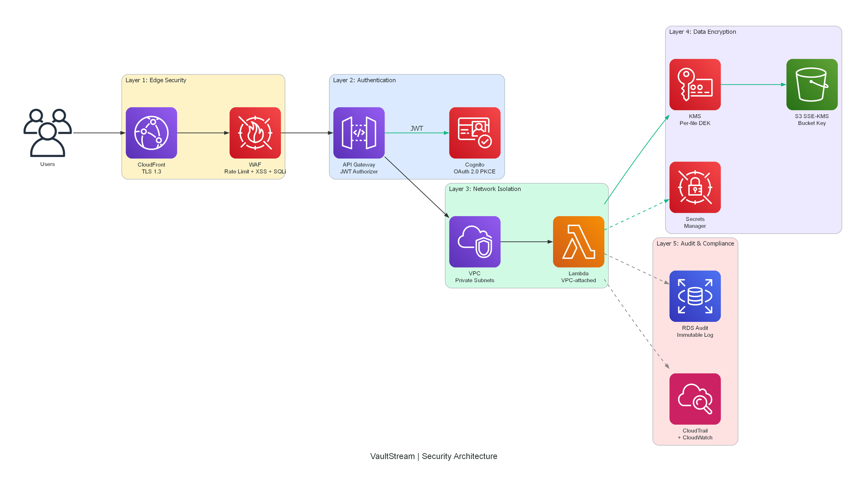Screen dimensions: 868x485
Task: Select the API Gateway icon
Action: click(359, 133)
